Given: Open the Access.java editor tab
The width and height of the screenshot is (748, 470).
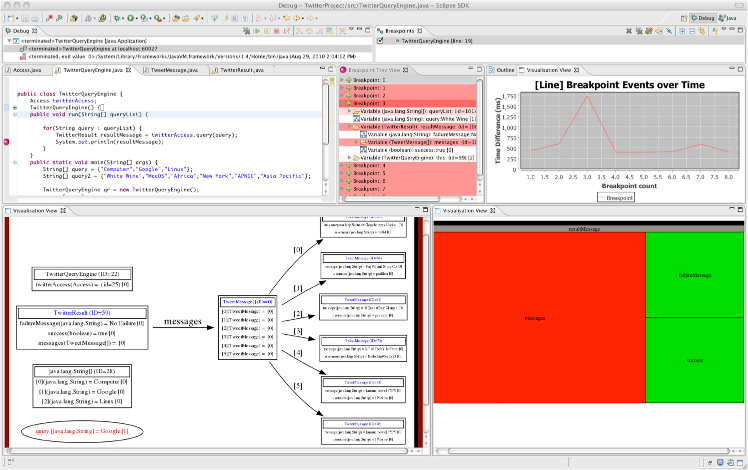Looking at the screenshot, I should point(27,70).
